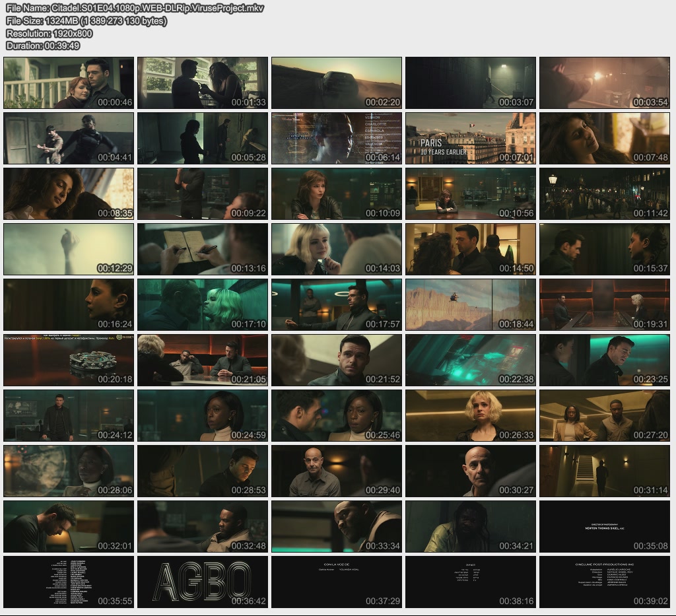Click the close-up frame 00:21:52
This screenshot has height=616, width=676.
click(x=337, y=360)
